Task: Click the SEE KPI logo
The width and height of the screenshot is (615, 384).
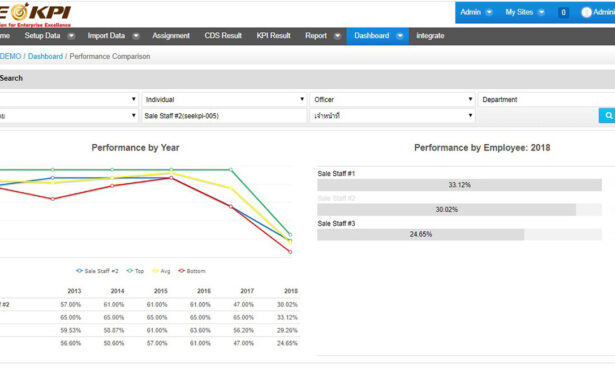Action: pos(35,14)
